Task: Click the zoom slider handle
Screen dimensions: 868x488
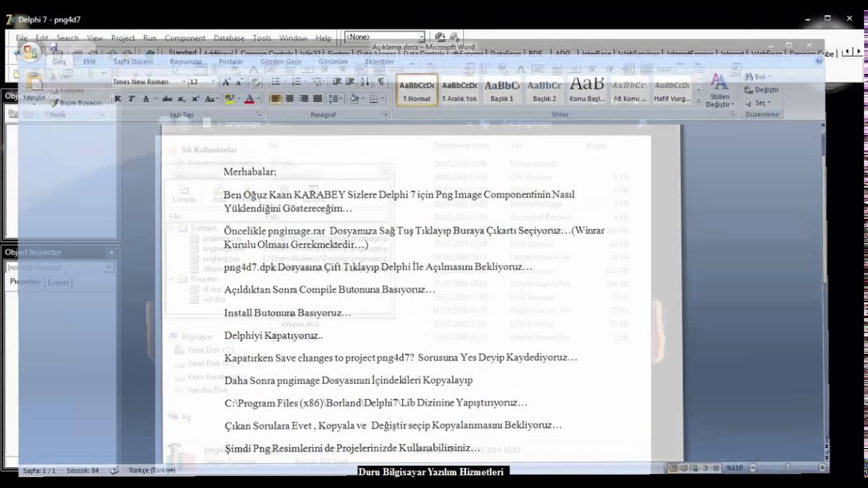Action: [x=787, y=467]
